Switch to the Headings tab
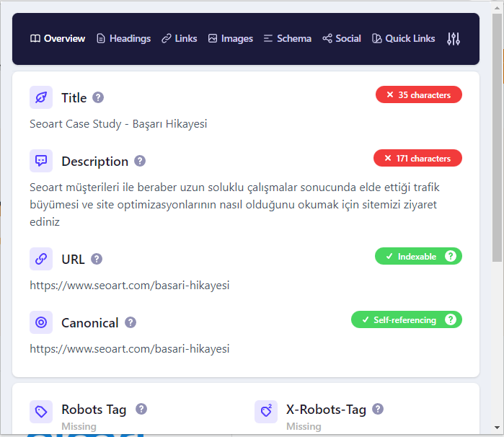 click(123, 39)
